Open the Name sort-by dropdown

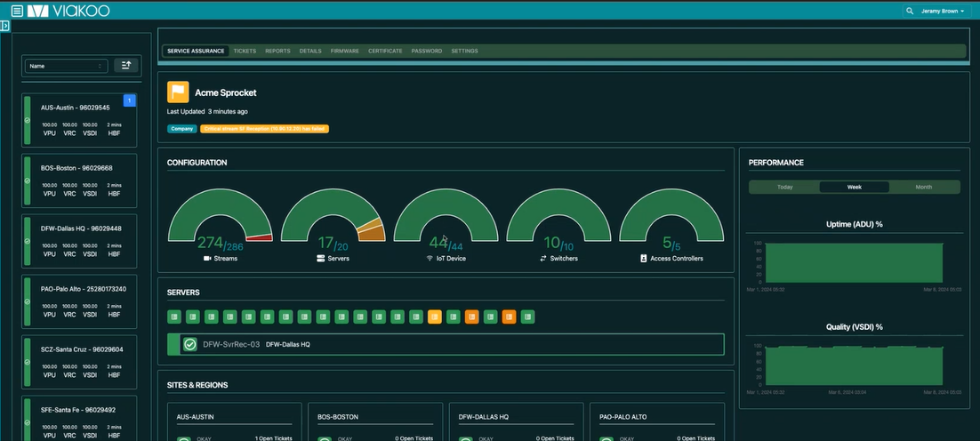tap(66, 66)
